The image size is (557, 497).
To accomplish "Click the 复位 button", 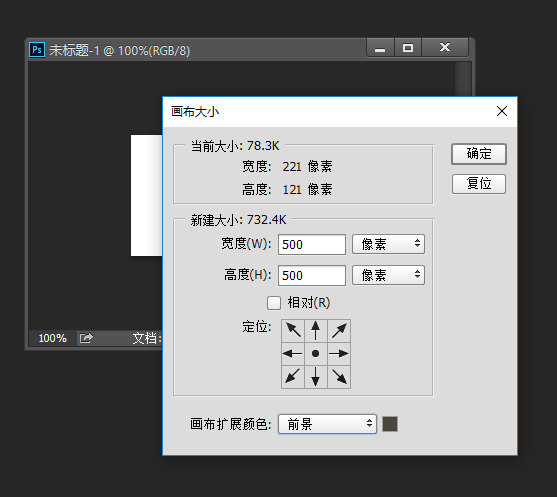I will click(479, 184).
